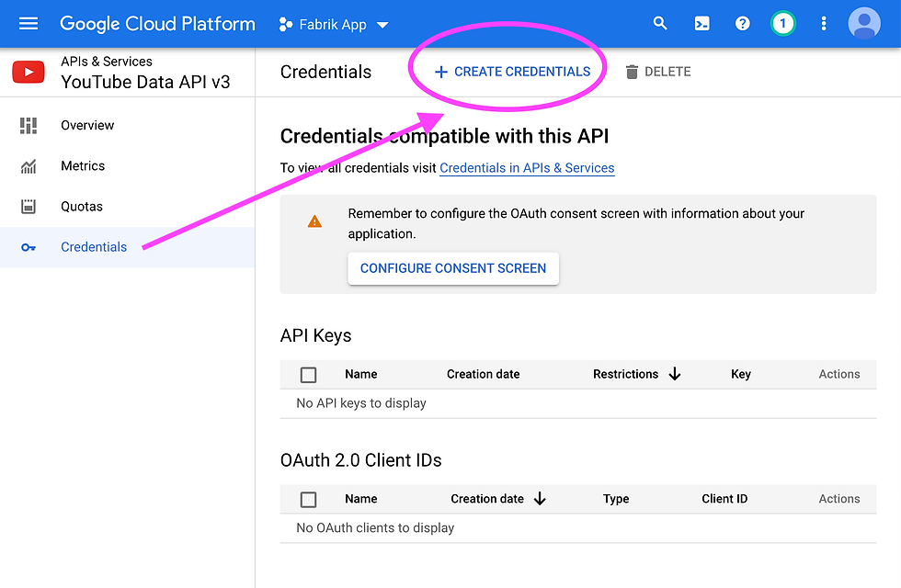Image resolution: width=901 pixels, height=588 pixels.
Task: Click the DELETE button label
Action: pyautogui.click(x=667, y=72)
